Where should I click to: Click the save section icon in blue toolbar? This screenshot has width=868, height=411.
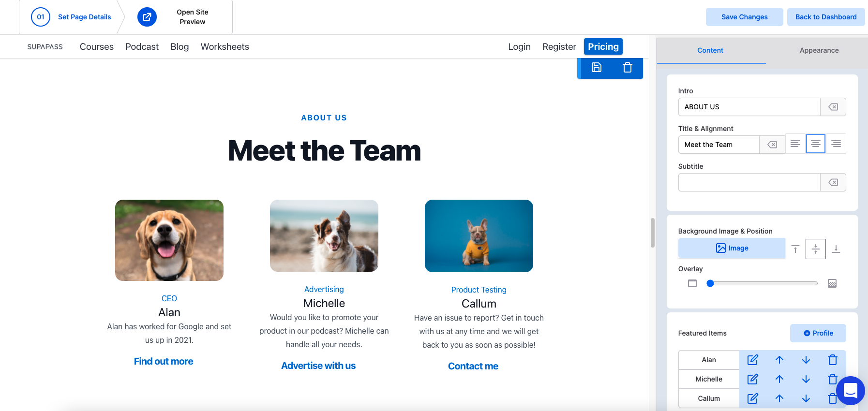click(x=597, y=68)
